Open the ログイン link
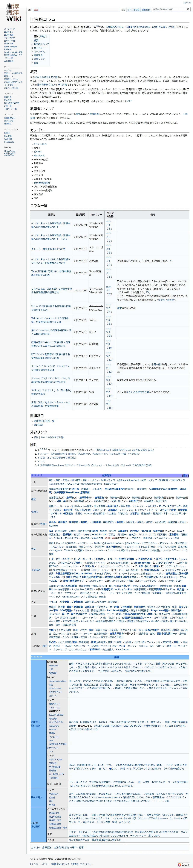The height and width of the screenshot is (868, 193). click(187, 3)
